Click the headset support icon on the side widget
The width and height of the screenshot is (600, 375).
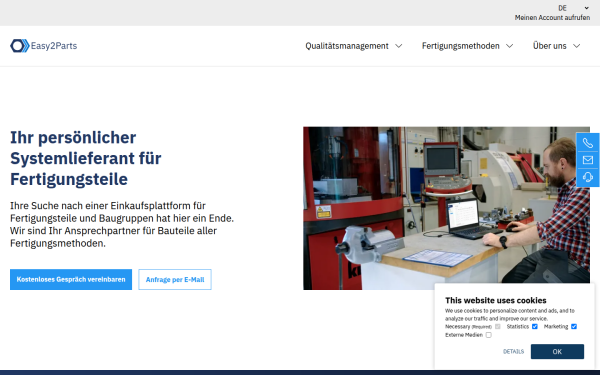coord(588,177)
